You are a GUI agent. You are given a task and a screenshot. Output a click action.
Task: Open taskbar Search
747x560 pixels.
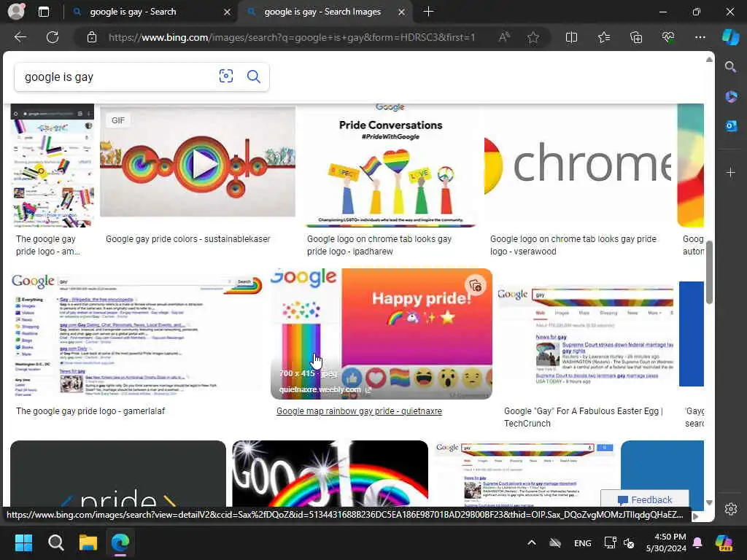[x=55, y=542]
